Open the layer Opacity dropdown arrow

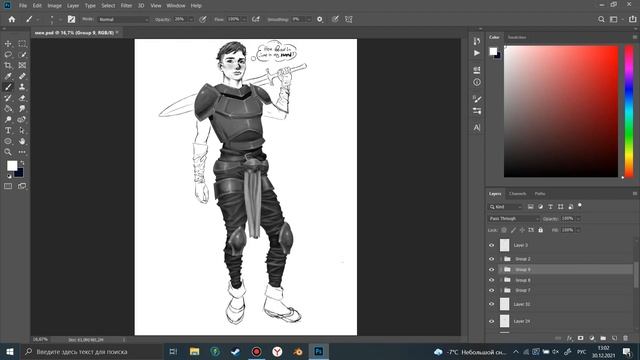tap(578, 219)
